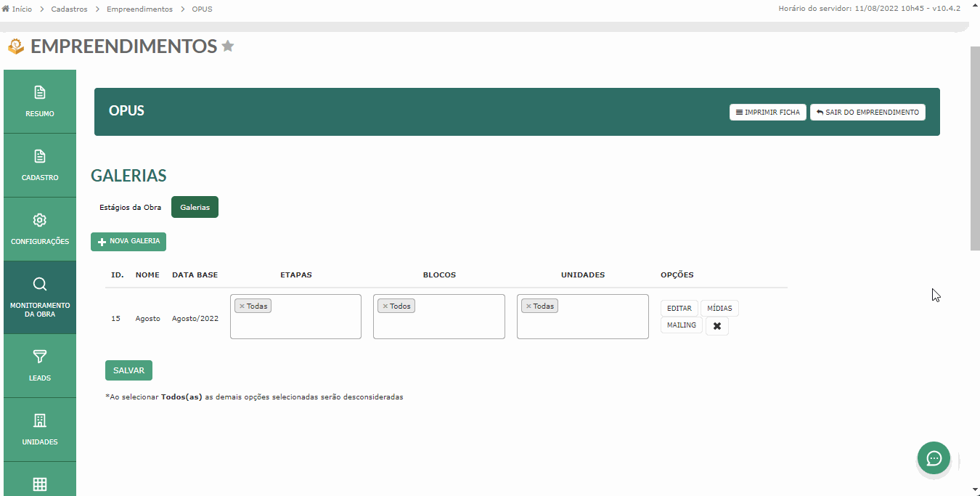Click Imprimir Ficha button
The height and width of the screenshot is (496, 980).
pos(767,112)
